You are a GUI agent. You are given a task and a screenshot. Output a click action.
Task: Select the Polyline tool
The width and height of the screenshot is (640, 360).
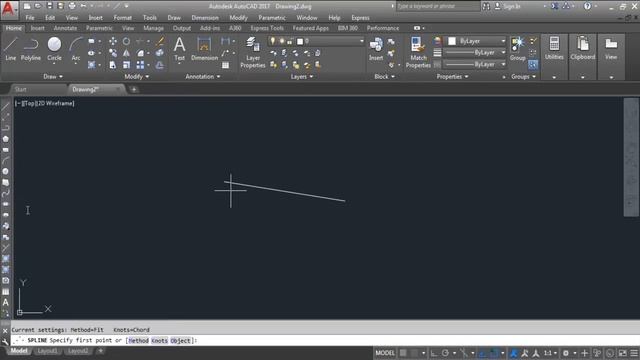click(31, 49)
